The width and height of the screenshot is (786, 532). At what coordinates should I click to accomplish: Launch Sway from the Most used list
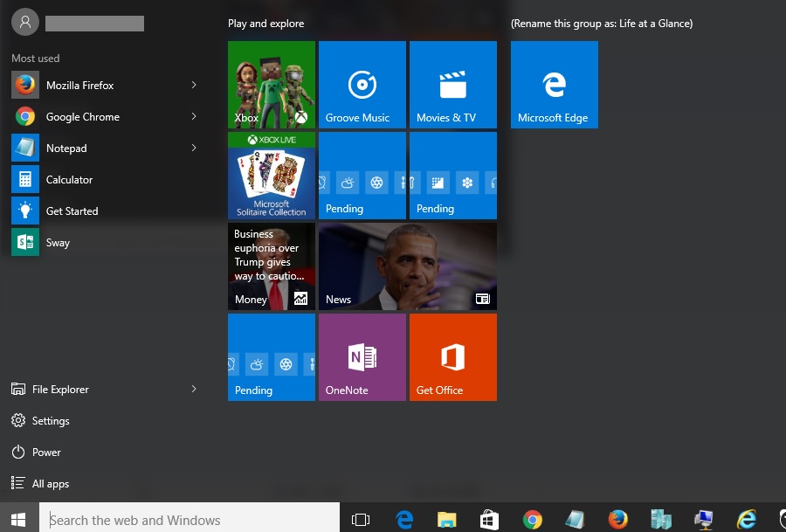click(106, 243)
